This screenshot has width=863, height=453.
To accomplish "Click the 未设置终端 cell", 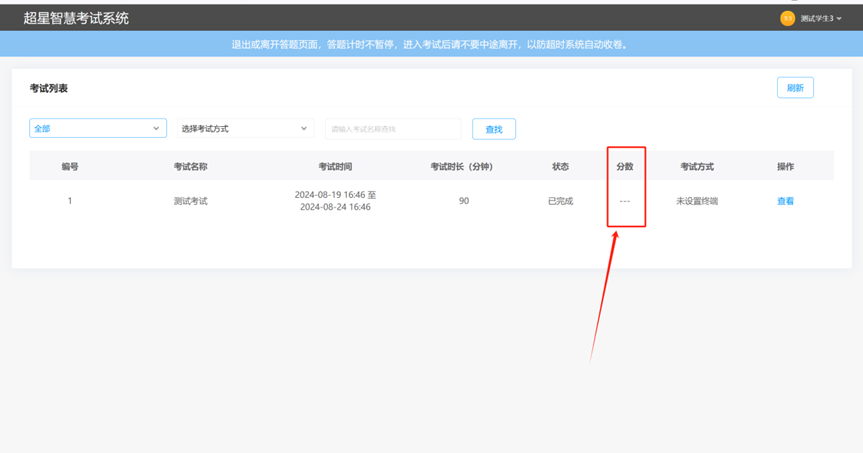I will tap(697, 201).
